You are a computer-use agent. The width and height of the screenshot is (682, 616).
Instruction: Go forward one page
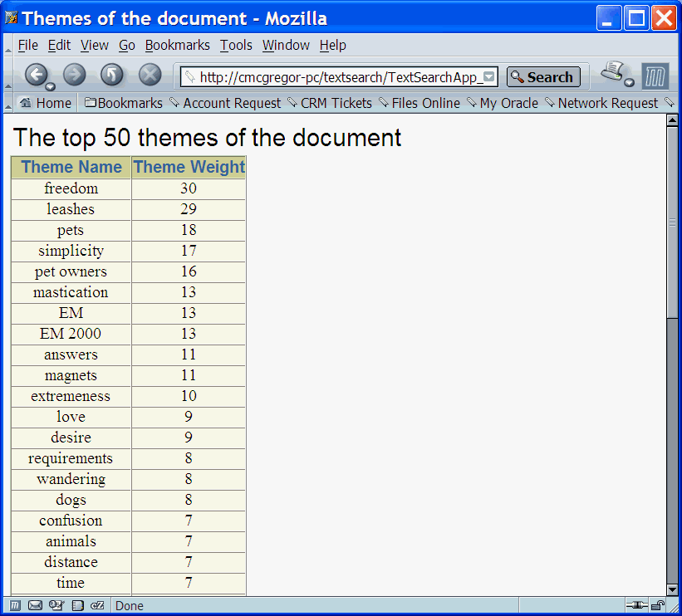74,75
